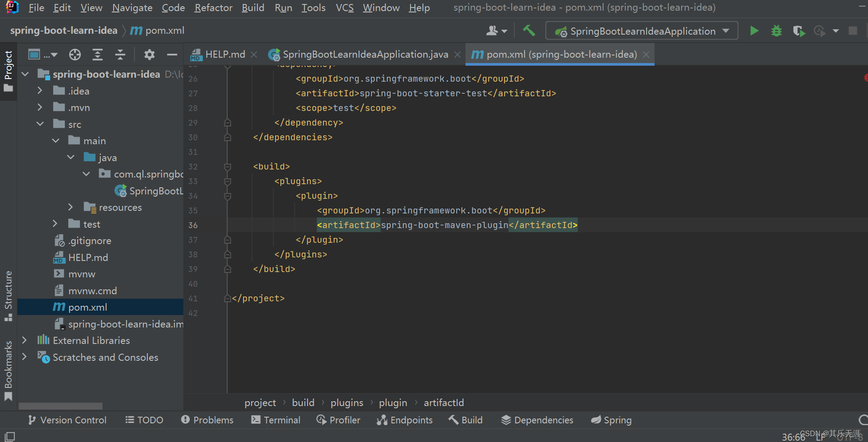Collapse the src folder
This screenshot has height=442, width=868.
click(x=40, y=124)
